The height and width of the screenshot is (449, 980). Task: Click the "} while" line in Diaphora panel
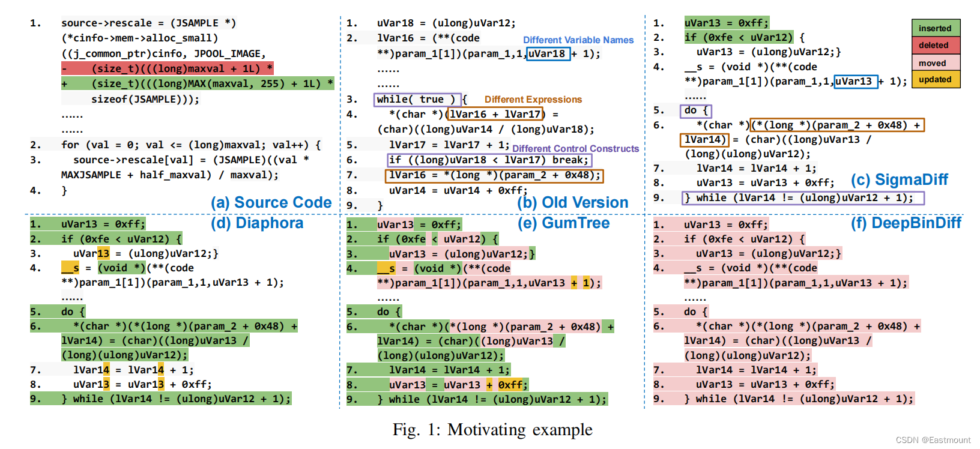[176, 399]
